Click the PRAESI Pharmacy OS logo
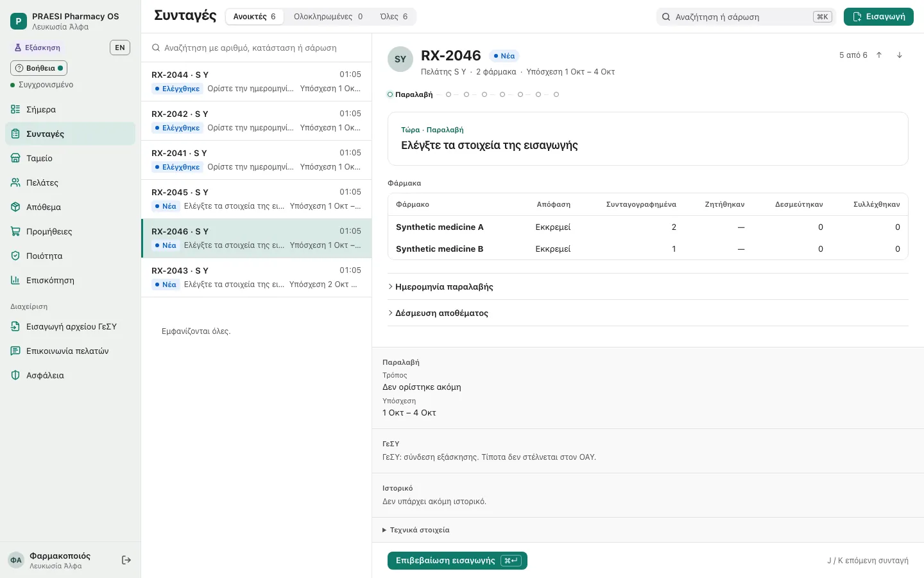 click(x=19, y=21)
